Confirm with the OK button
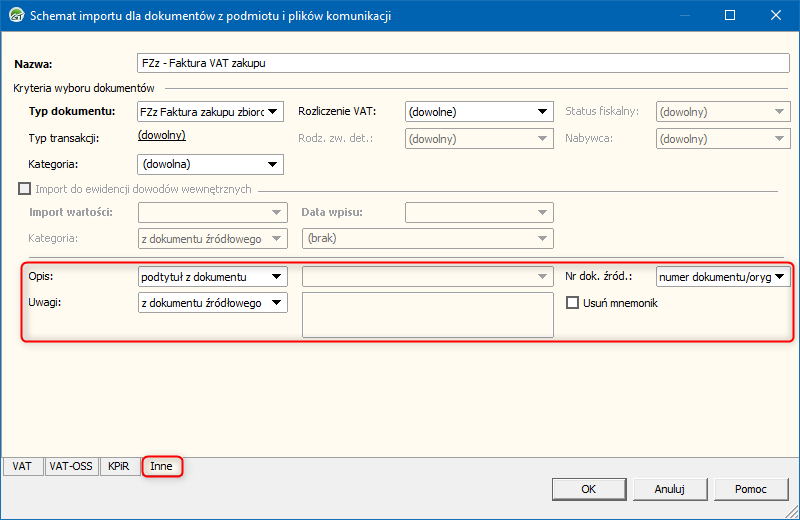 pyautogui.click(x=589, y=489)
